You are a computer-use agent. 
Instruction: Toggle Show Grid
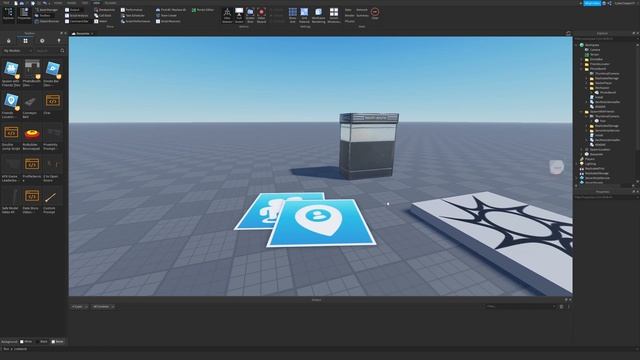pos(293,15)
